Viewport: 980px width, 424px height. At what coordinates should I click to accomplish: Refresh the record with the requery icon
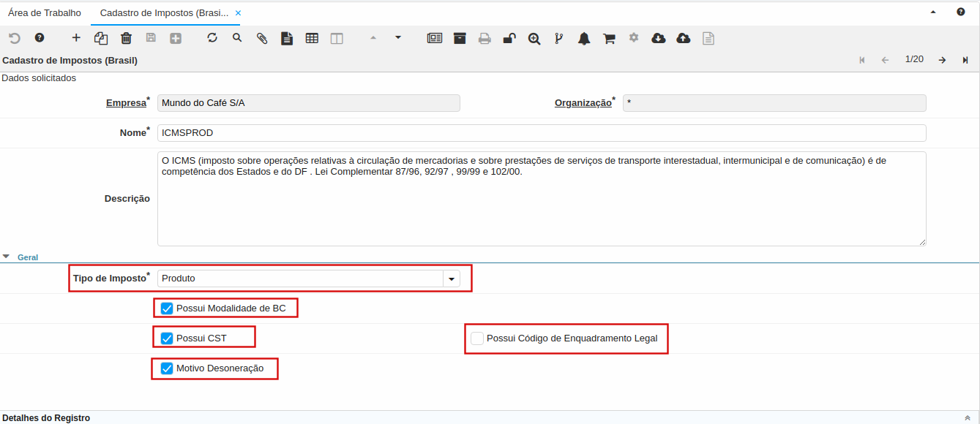coord(212,38)
